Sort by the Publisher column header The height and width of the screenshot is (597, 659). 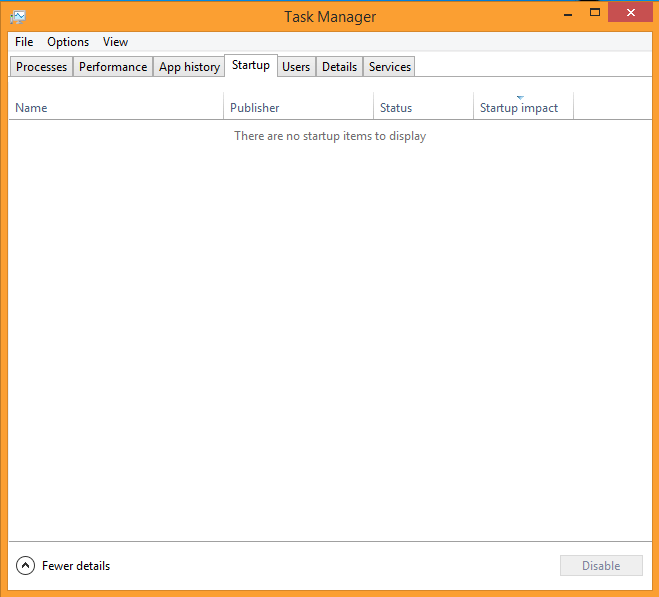298,108
